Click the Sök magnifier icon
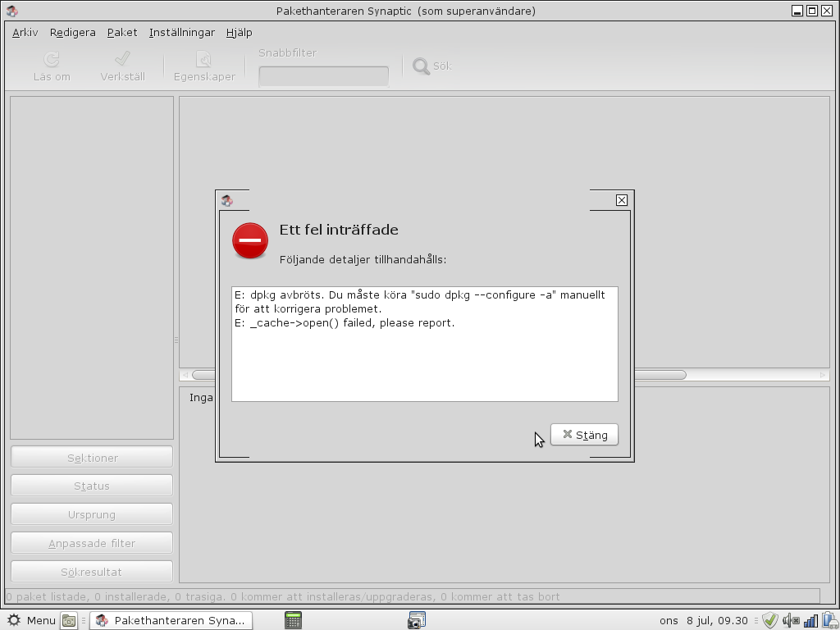 (421, 66)
